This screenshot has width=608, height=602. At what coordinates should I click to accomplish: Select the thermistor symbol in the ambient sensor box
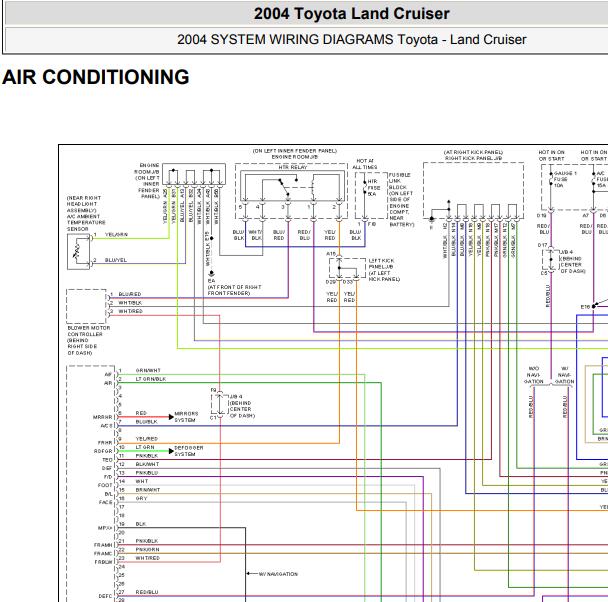click(77, 250)
